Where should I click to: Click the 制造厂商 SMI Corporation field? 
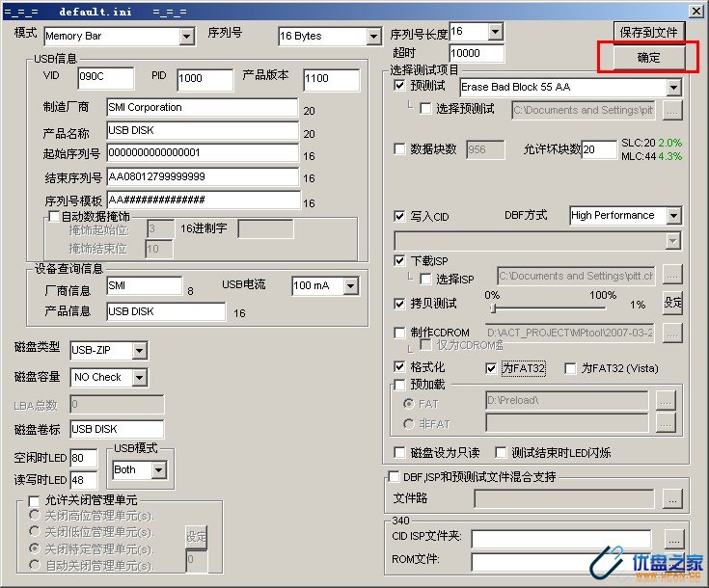202,107
